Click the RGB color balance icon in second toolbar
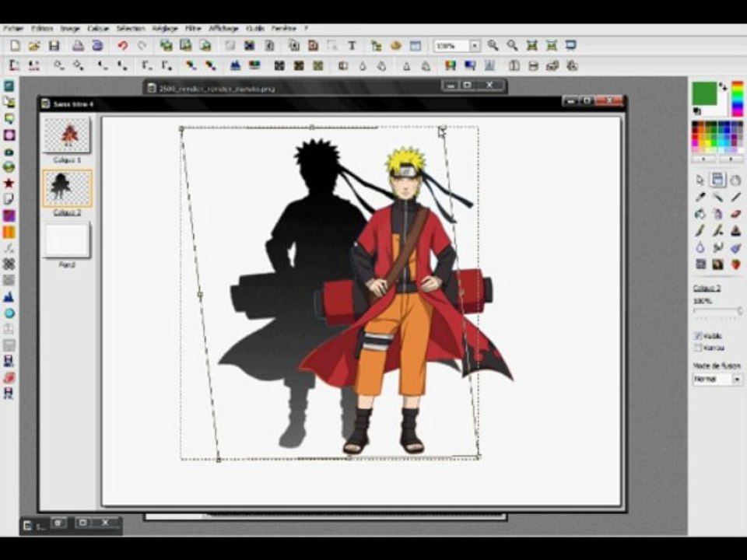 451,65
